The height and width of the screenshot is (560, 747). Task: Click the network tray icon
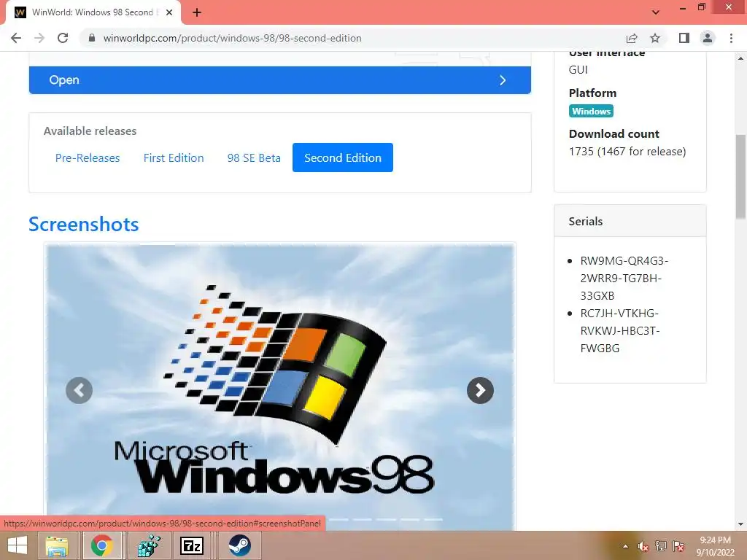(x=661, y=546)
